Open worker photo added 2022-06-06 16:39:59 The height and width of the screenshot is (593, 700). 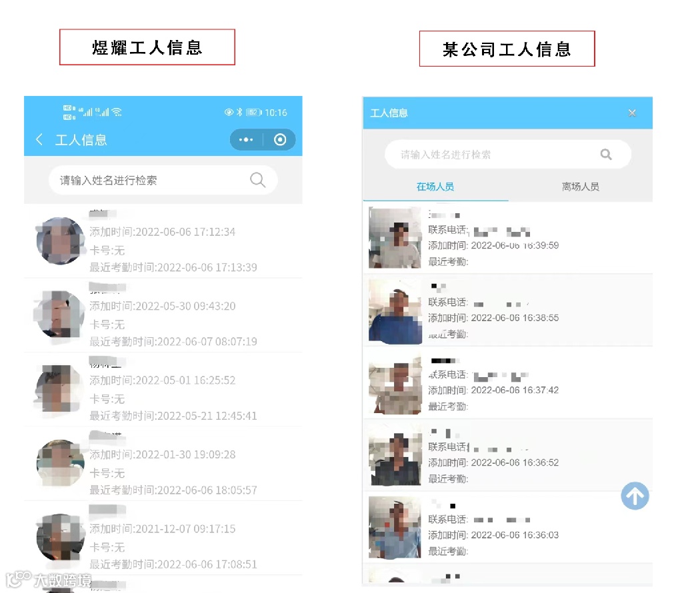pyautogui.click(x=395, y=238)
